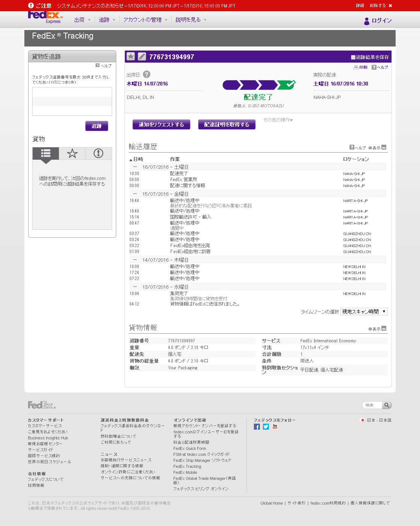The height and width of the screenshot is (526, 420).
Task: Select the list view tab icon under 貨物
Action: pos(46,153)
